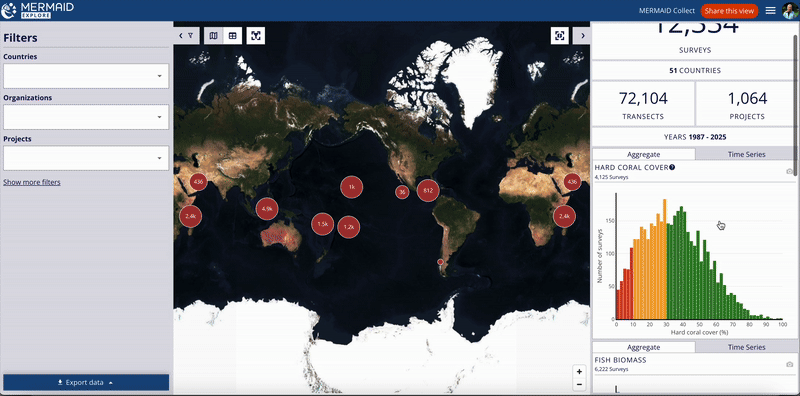Select the 2.4k marker near Filters panel edge
This screenshot has height=396, width=800.
click(190, 216)
